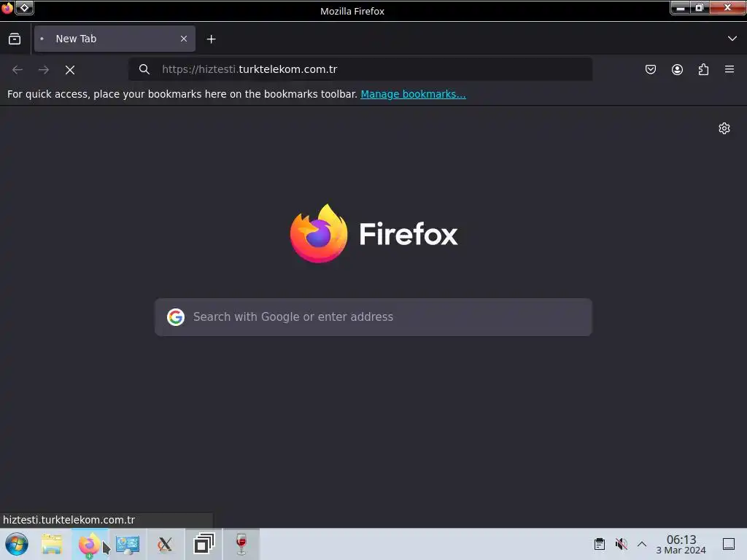This screenshot has height=560, width=747.
Task: Click the stacked windows taskbar icon
Action: coord(204,544)
